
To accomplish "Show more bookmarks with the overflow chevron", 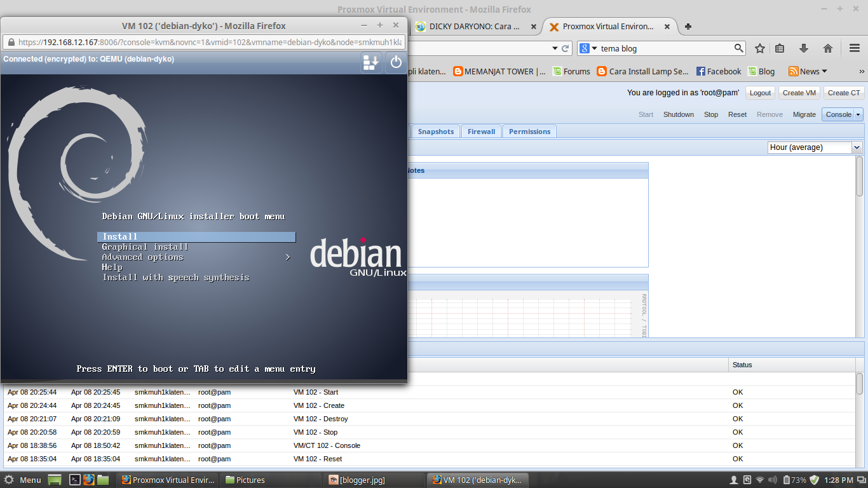I will tap(862, 71).
